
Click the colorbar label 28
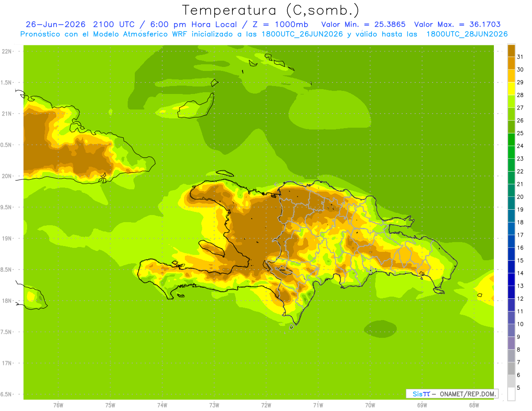pyautogui.click(x=520, y=95)
